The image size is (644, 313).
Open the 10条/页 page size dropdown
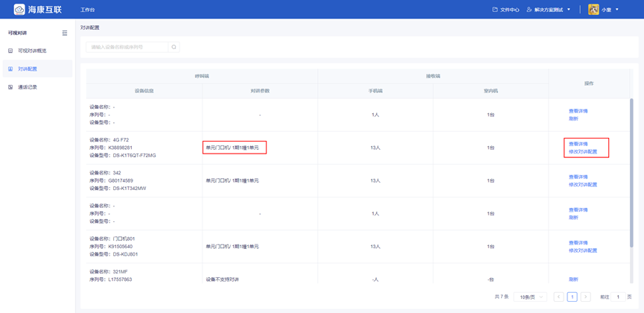(532, 297)
